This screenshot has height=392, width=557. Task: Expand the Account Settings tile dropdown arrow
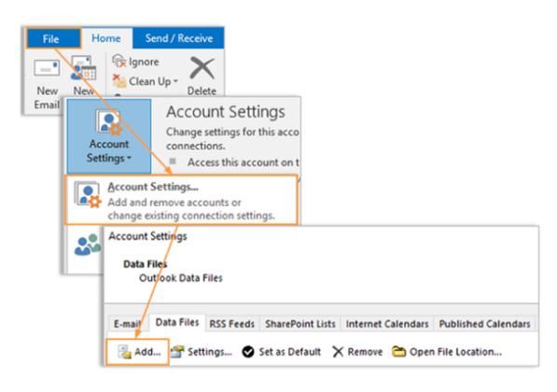129,158
